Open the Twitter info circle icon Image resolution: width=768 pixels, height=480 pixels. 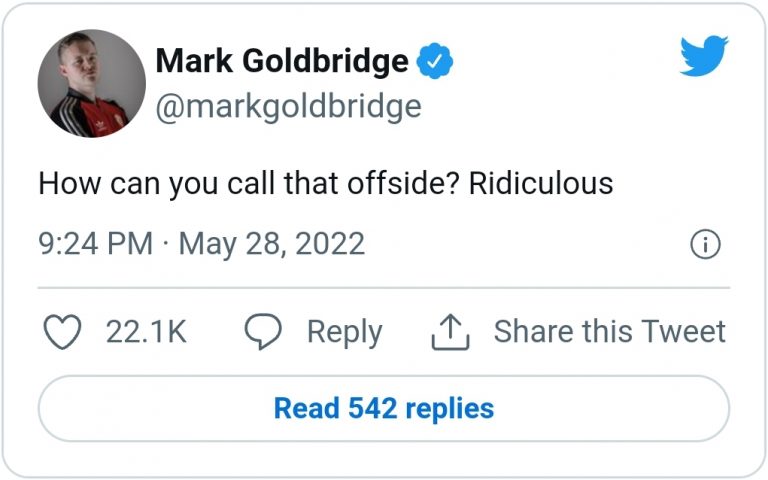705,245
